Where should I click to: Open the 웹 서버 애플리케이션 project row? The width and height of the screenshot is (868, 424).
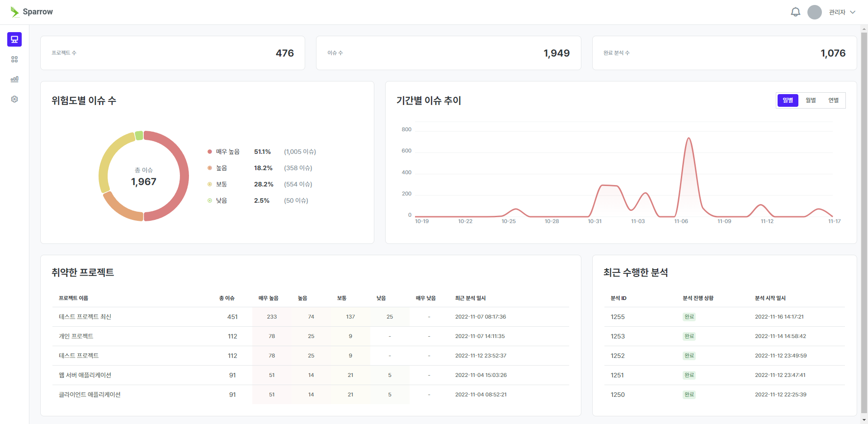85,375
